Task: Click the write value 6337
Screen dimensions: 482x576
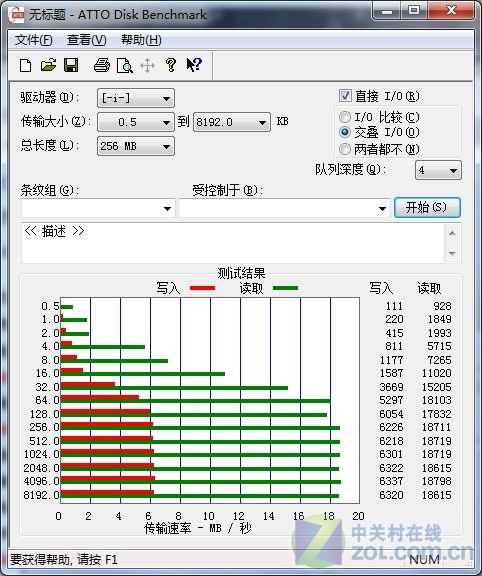Action: [x=391, y=481]
